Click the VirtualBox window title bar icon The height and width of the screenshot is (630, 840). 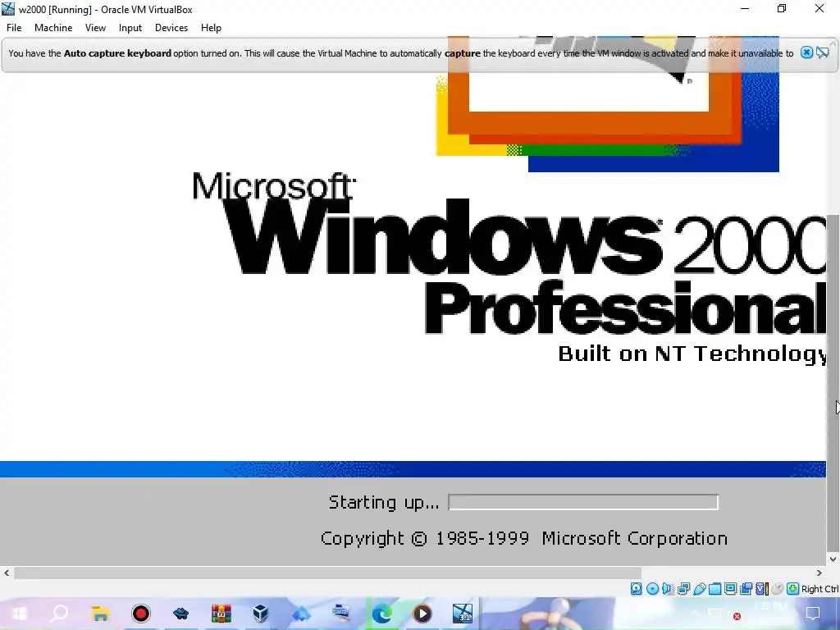coord(8,9)
